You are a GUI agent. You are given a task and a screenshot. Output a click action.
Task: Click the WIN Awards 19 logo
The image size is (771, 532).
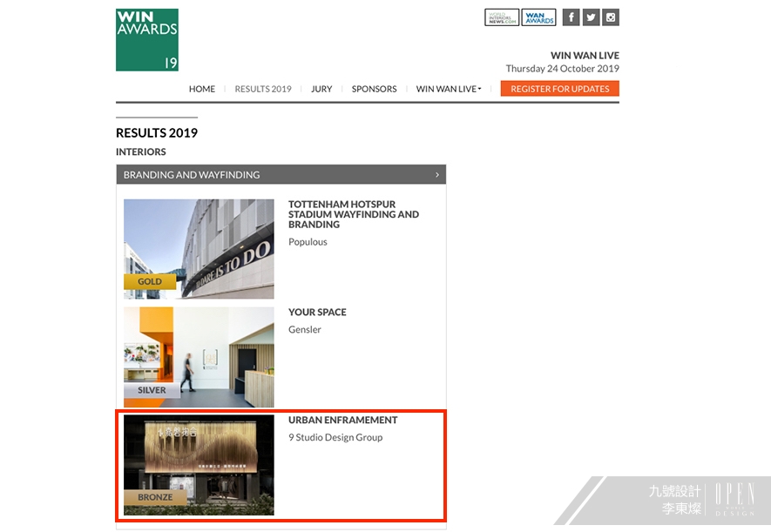(147, 40)
